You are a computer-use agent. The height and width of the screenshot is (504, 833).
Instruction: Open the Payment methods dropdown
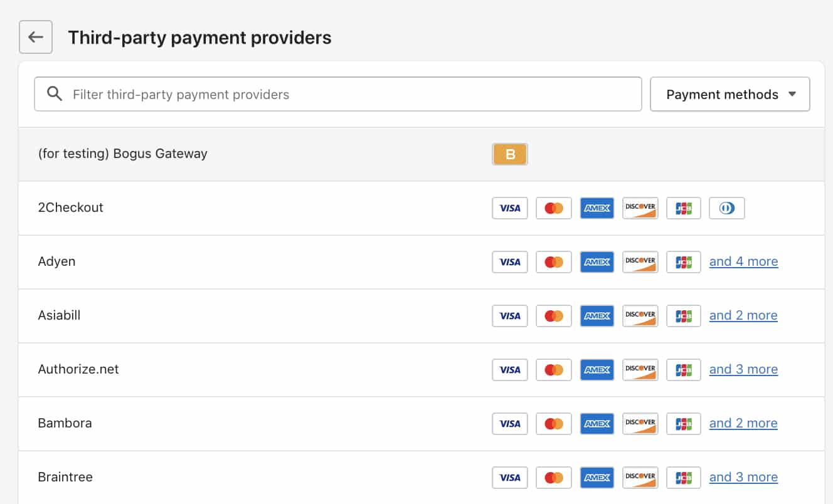730,94
